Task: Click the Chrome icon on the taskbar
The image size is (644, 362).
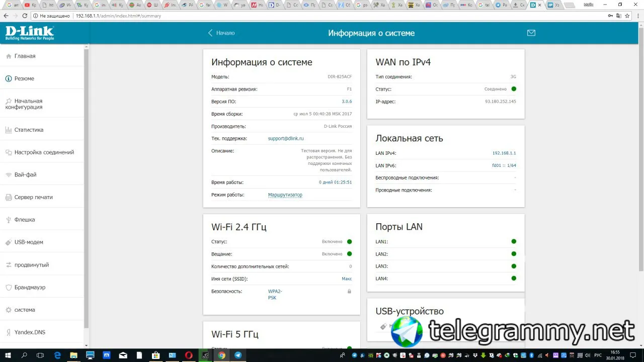Action: pos(221,355)
